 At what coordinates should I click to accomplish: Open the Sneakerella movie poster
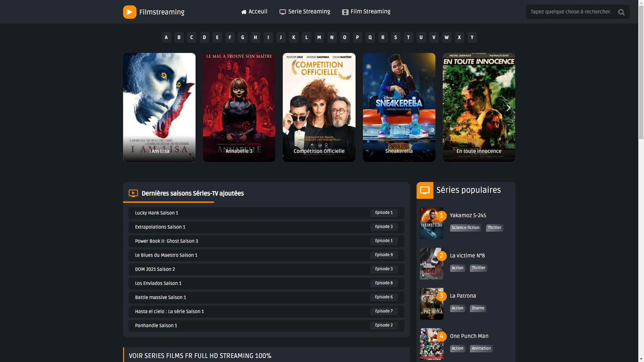coord(399,107)
